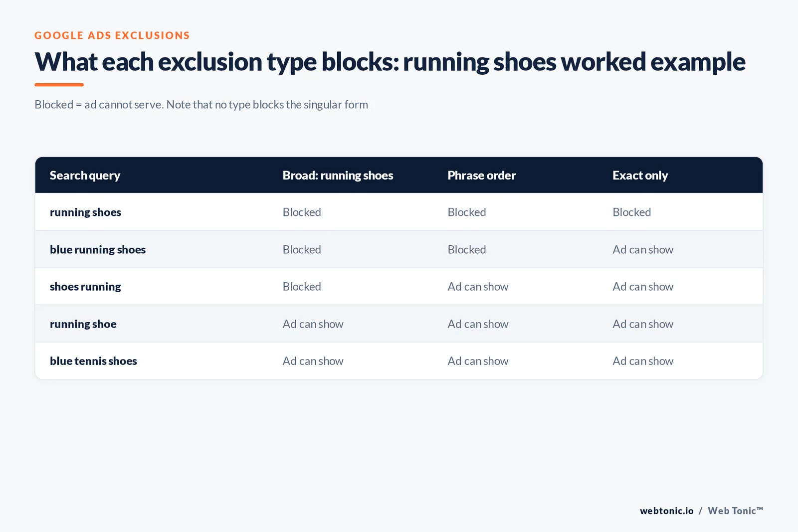Click Exact only cell for 'blue running shoes'
This screenshot has width=798, height=532.
click(643, 250)
